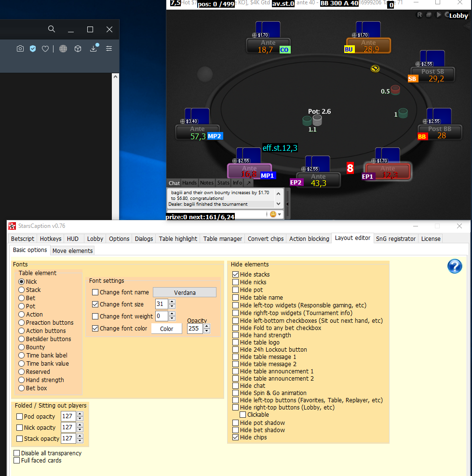Click the globe icon in browser toolbar

click(63, 49)
